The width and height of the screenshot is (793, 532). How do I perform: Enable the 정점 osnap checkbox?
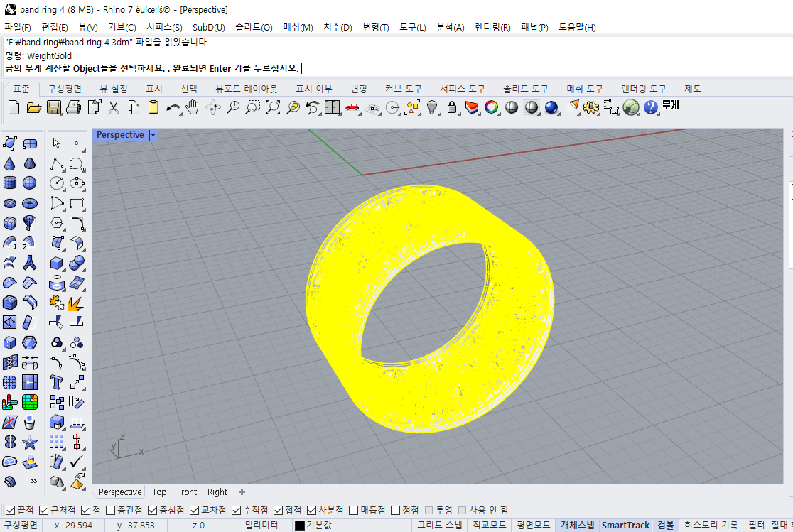[396, 510]
